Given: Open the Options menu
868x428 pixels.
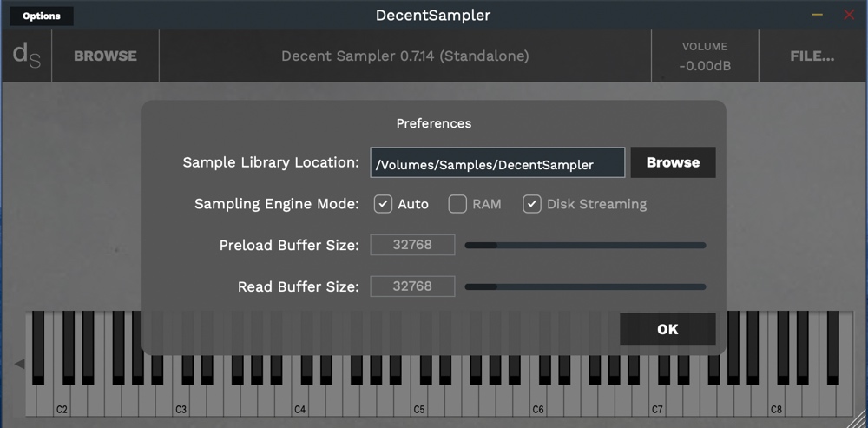Looking at the screenshot, I should pyautogui.click(x=42, y=16).
